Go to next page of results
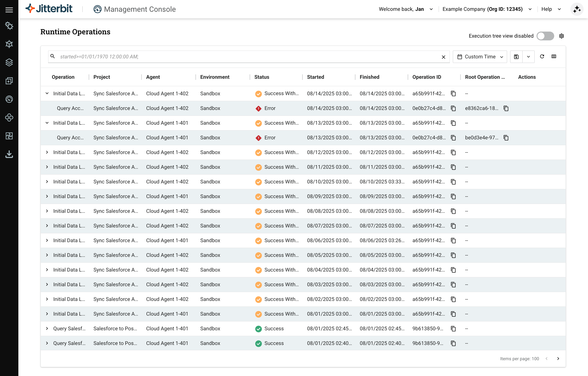 [558, 358]
